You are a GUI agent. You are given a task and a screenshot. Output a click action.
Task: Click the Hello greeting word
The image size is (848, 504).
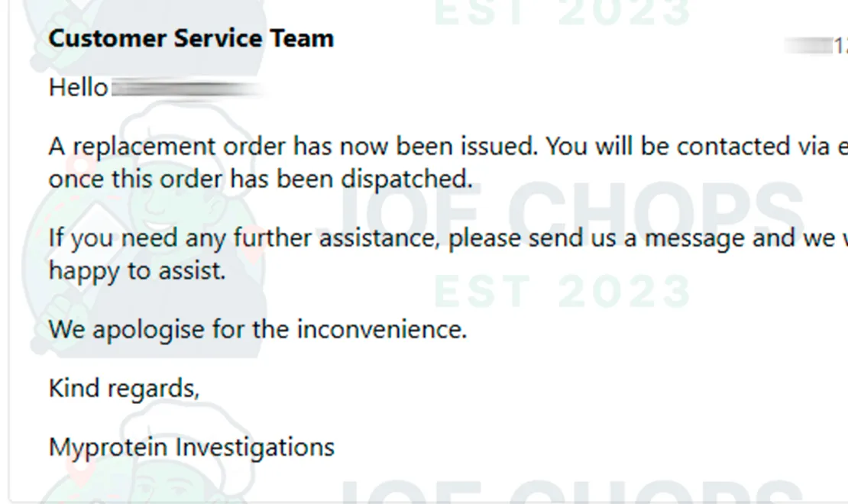click(78, 88)
